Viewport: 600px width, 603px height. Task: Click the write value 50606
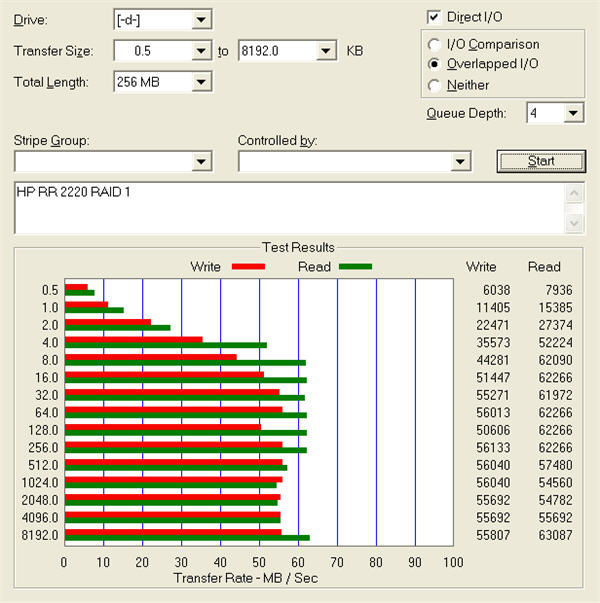click(x=493, y=430)
